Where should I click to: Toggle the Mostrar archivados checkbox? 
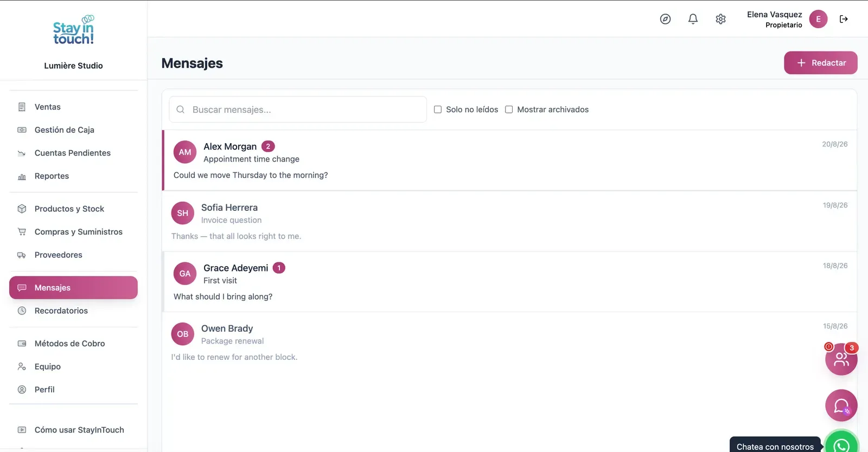pyautogui.click(x=509, y=109)
